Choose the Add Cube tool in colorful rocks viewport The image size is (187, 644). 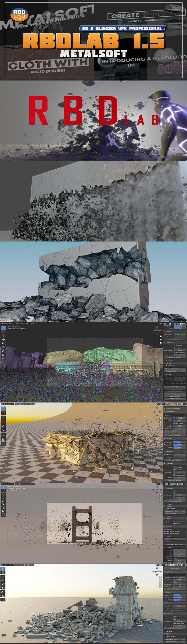(x=4, y=359)
